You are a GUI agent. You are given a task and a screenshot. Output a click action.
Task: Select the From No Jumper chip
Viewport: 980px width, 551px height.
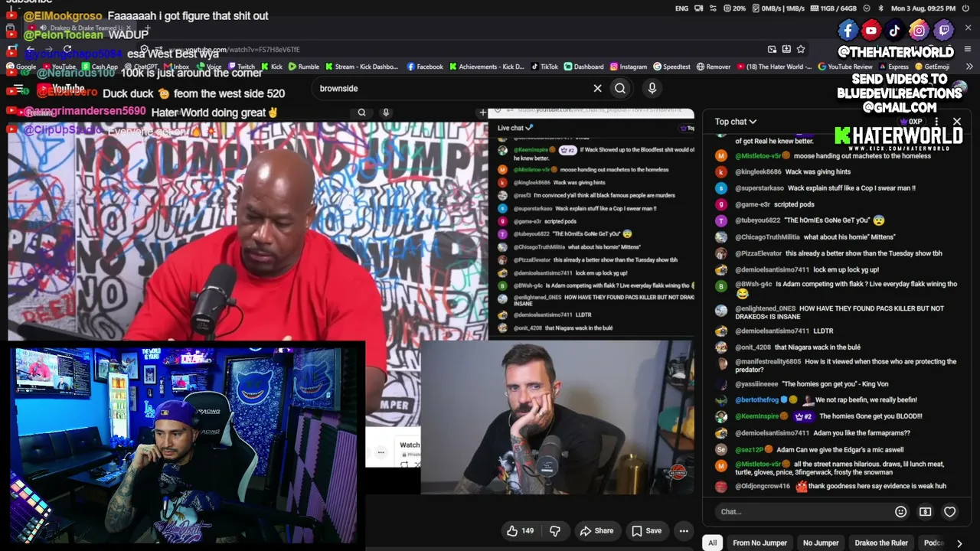[759, 543]
